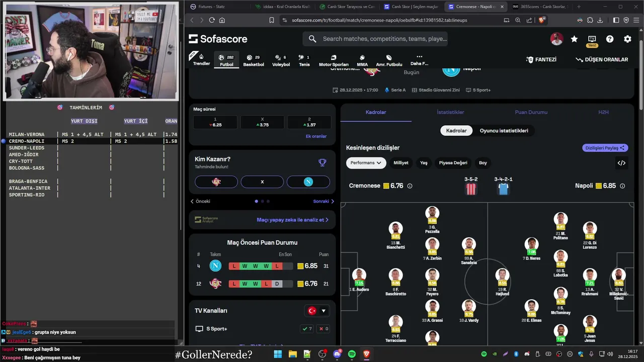Reload the page with browser refresh icon

[212, 20]
